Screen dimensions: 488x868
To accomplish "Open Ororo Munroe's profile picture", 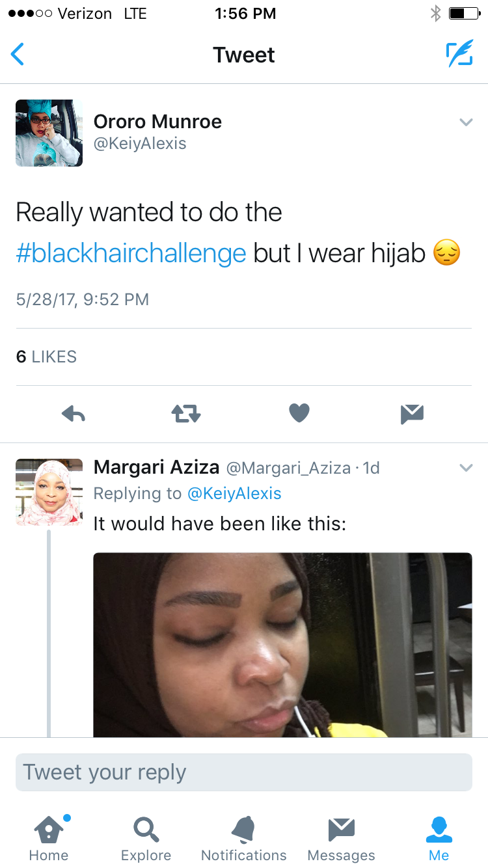I will 49,133.
